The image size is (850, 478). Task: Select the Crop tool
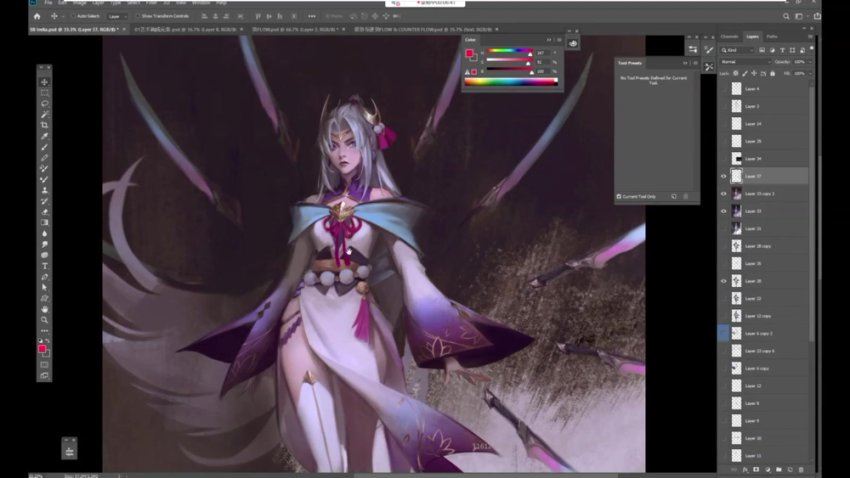click(x=44, y=125)
